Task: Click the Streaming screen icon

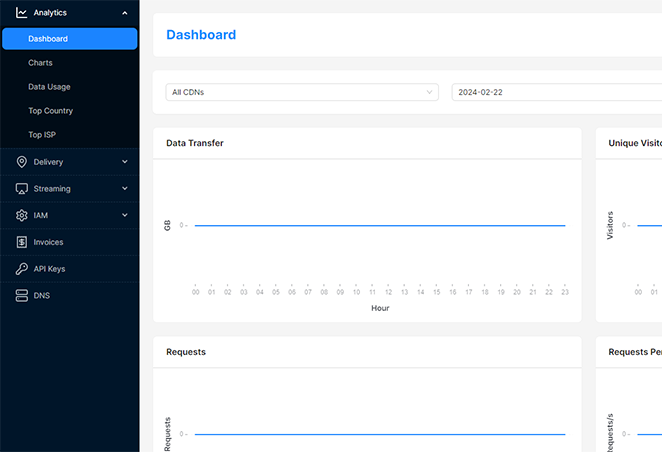Action: click(22, 189)
